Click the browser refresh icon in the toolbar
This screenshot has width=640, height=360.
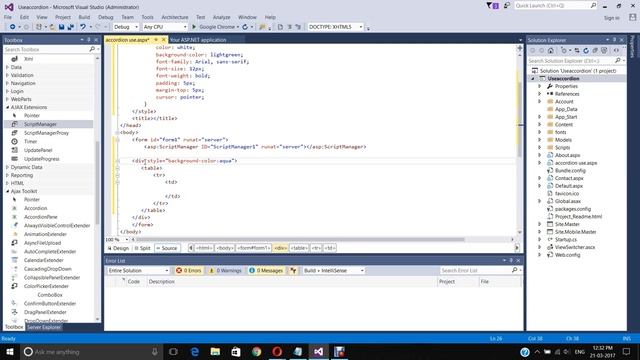(245, 27)
